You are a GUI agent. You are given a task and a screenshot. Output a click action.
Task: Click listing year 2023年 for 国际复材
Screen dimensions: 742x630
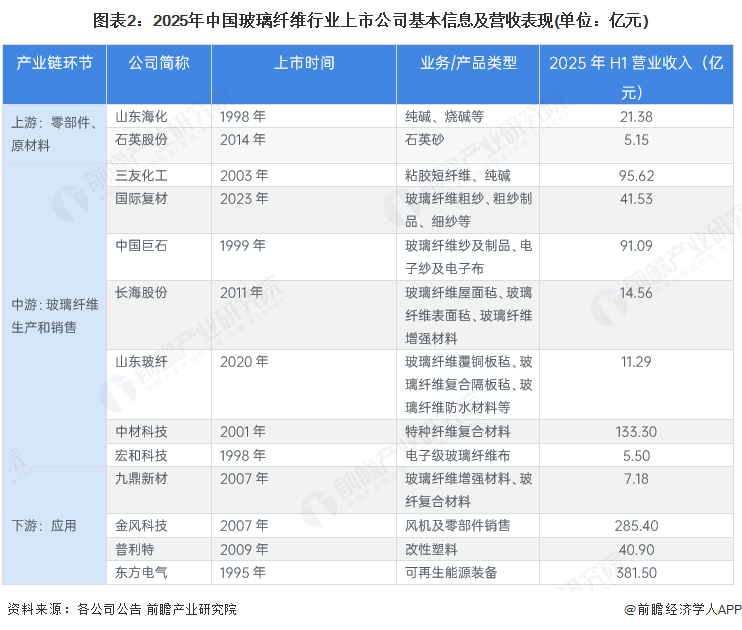(x=244, y=199)
